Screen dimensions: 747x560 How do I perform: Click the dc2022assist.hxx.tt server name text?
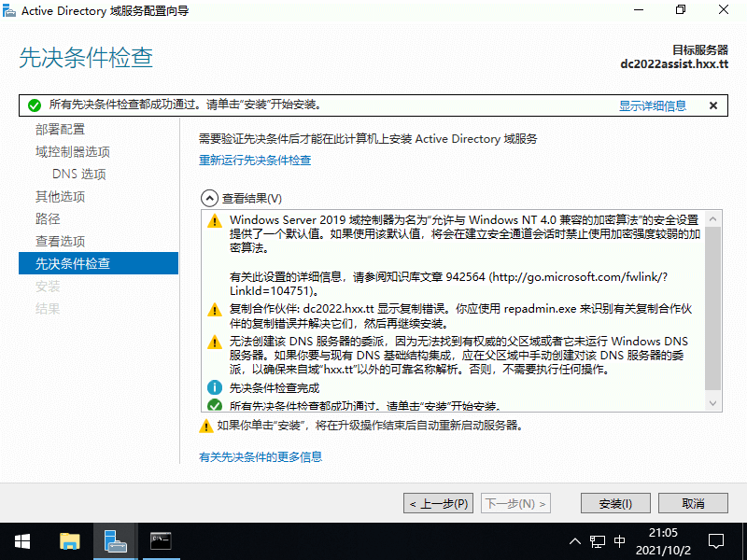pyautogui.click(x=674, y=63)
